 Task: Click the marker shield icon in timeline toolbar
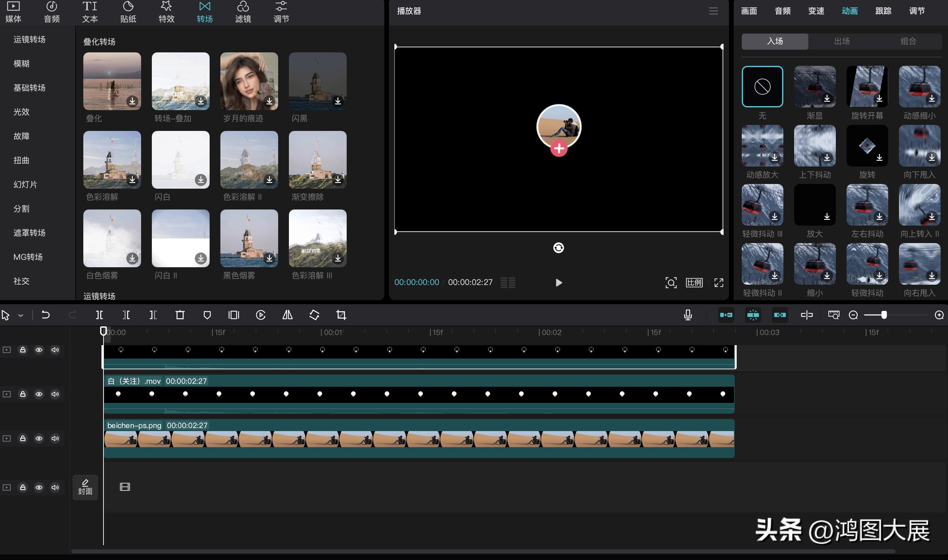tap(207, 315)
